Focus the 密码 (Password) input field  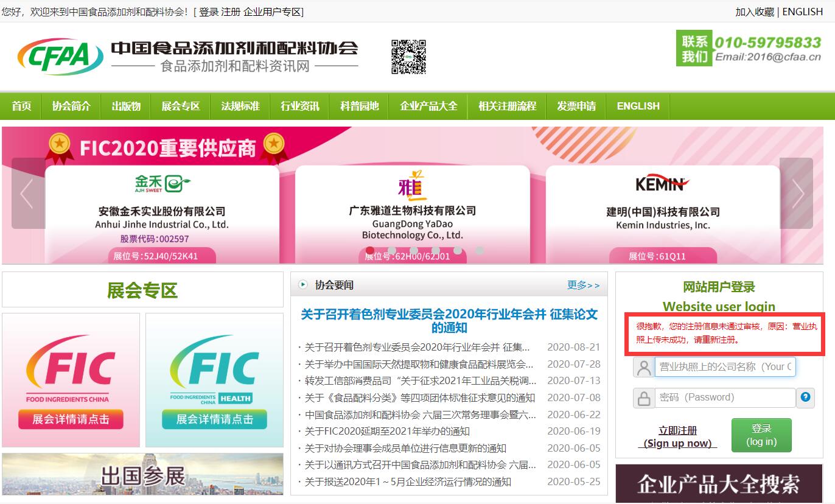(x=725, y=397)
